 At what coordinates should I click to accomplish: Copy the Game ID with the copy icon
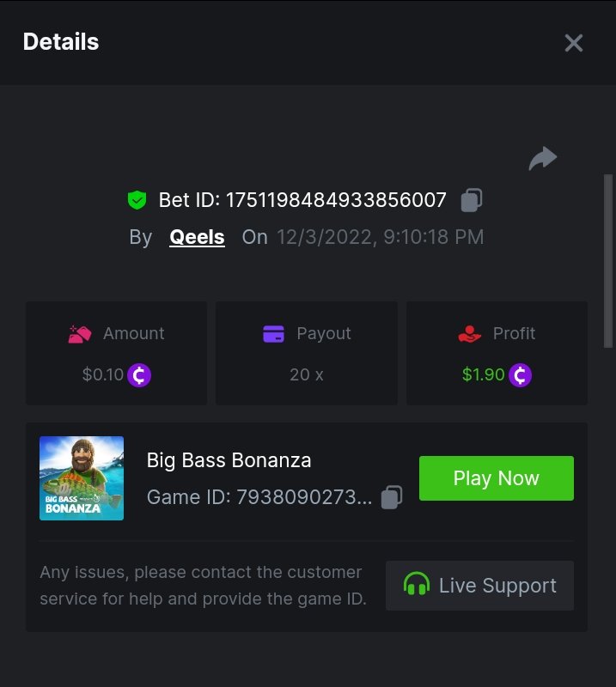click(x=392, y=497)
